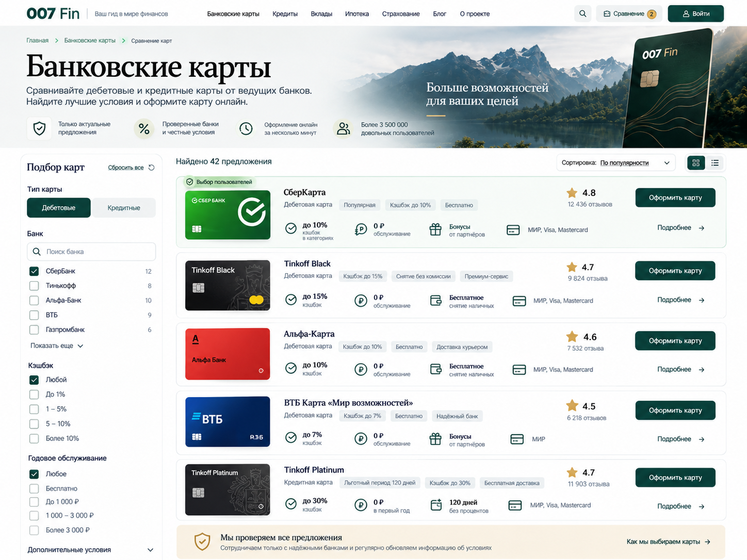Check the cashback 'Более 10%' option
747x560 pixels.
coord(34,439)
